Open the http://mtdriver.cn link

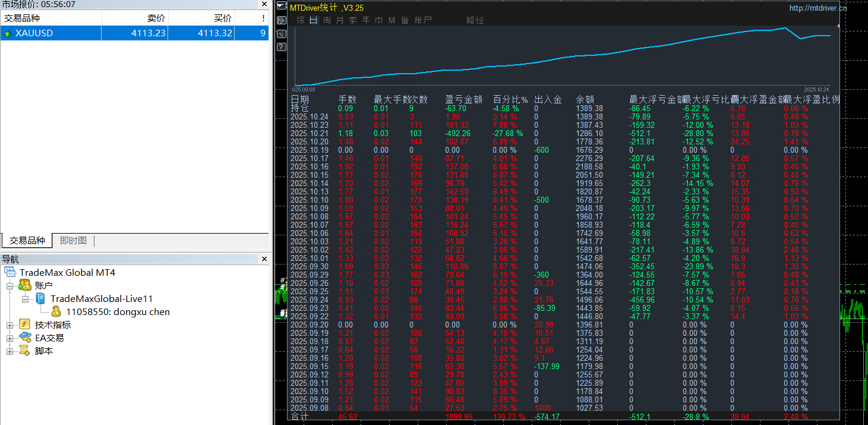[x=818, y=8]
